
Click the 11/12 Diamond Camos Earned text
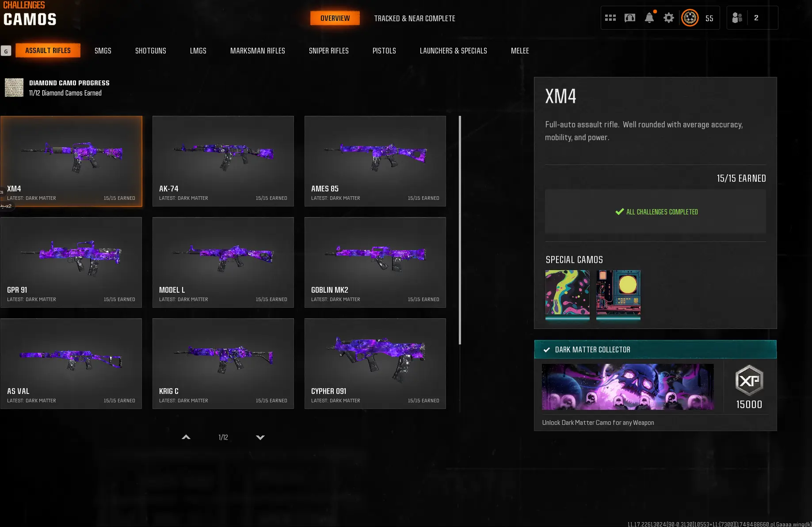click(65, 93)
